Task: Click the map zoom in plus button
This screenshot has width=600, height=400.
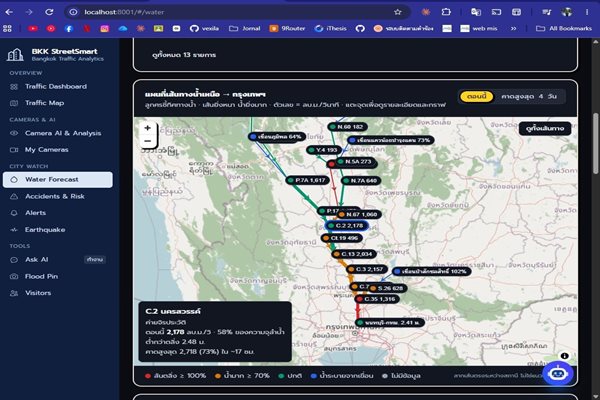Action: tap(148, 128)
